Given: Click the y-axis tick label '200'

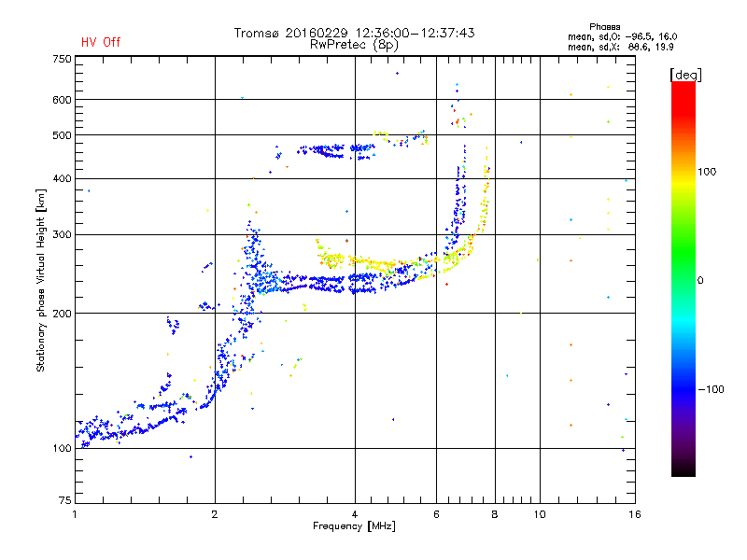Looking at the screenshot, I should pos(62,314).
